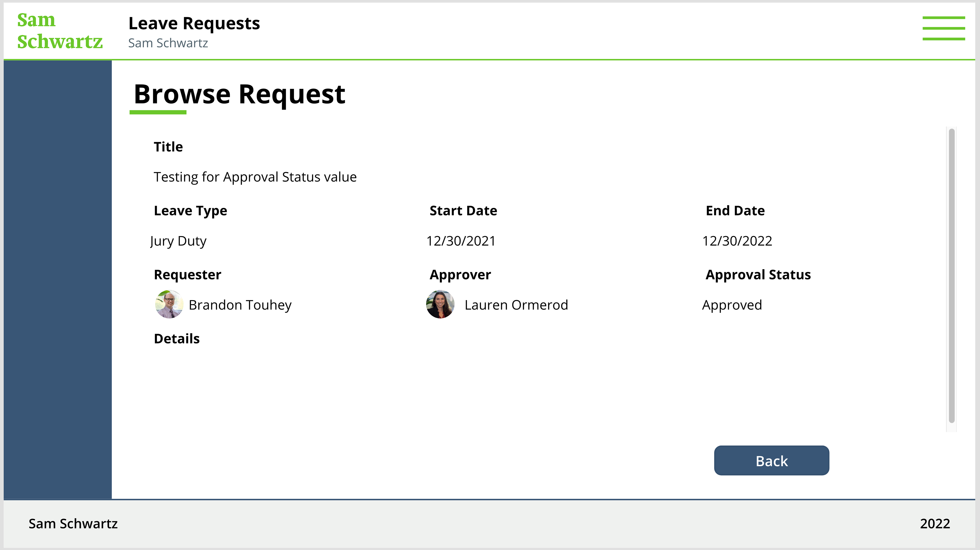The width and height of the screenshot is (980, 550).
Task: Click the end date 12/30/2022
Action: 737,241
